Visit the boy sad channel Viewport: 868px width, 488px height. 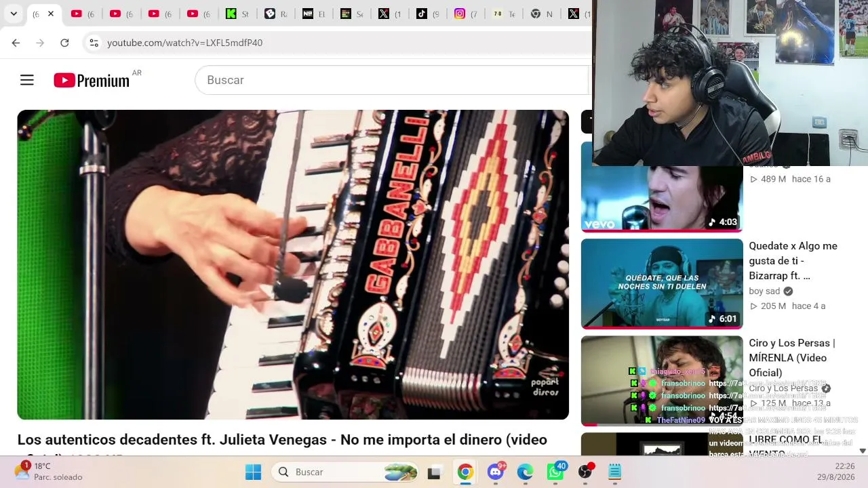[x=764, y=291]
